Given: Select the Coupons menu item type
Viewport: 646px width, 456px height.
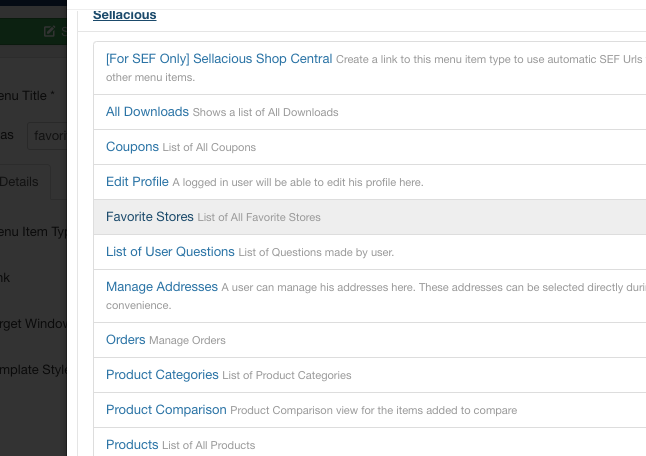Looking at the screenshot, I should tap(132, 146).
